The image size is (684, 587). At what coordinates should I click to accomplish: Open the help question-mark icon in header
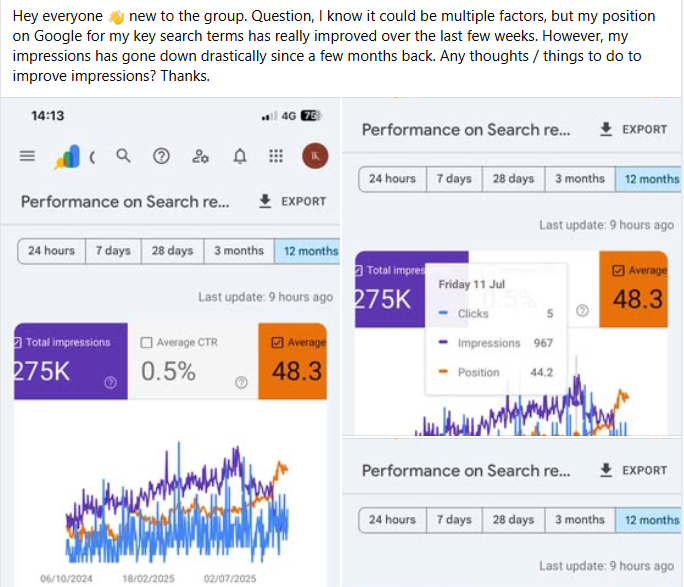161,156
